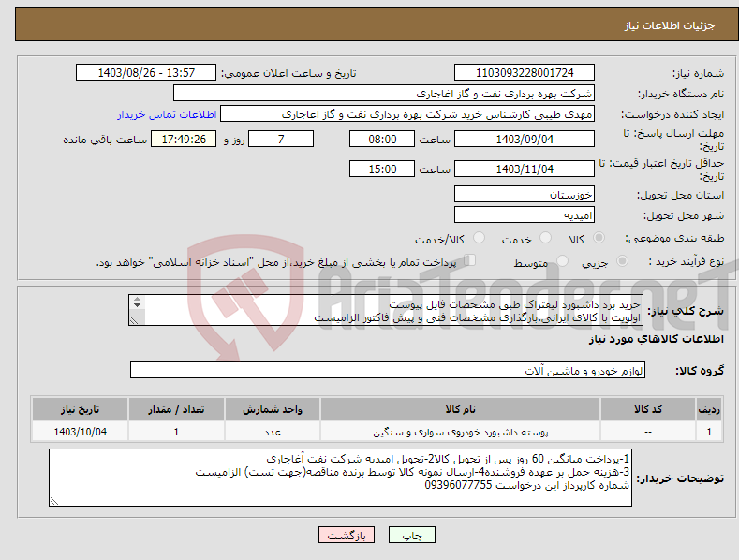Click the remaining time field 17:49:26
Screen dimensions: 739x560
(x=184, y=139)
